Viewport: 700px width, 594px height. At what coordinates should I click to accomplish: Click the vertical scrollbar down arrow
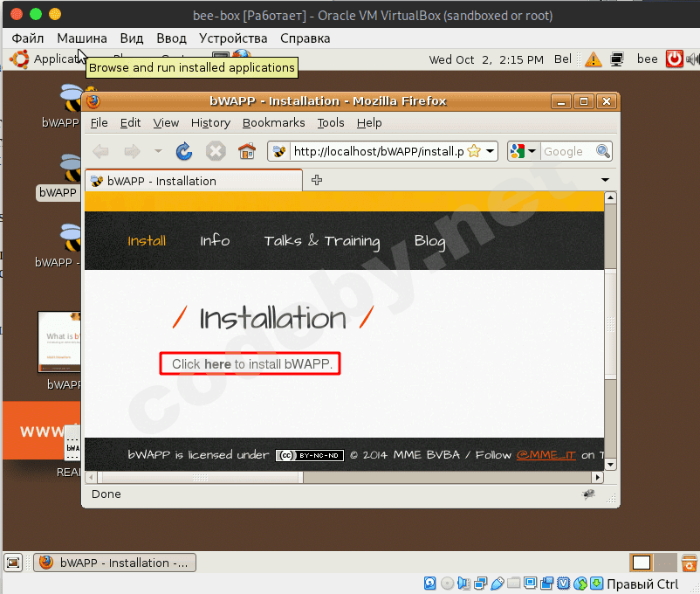tap(610, 465)
